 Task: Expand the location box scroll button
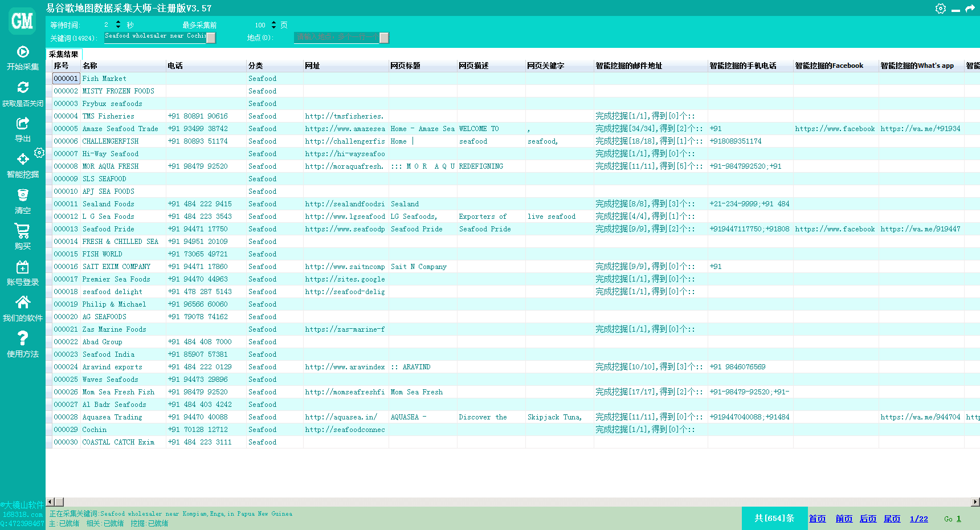click(x=384, y=38)
